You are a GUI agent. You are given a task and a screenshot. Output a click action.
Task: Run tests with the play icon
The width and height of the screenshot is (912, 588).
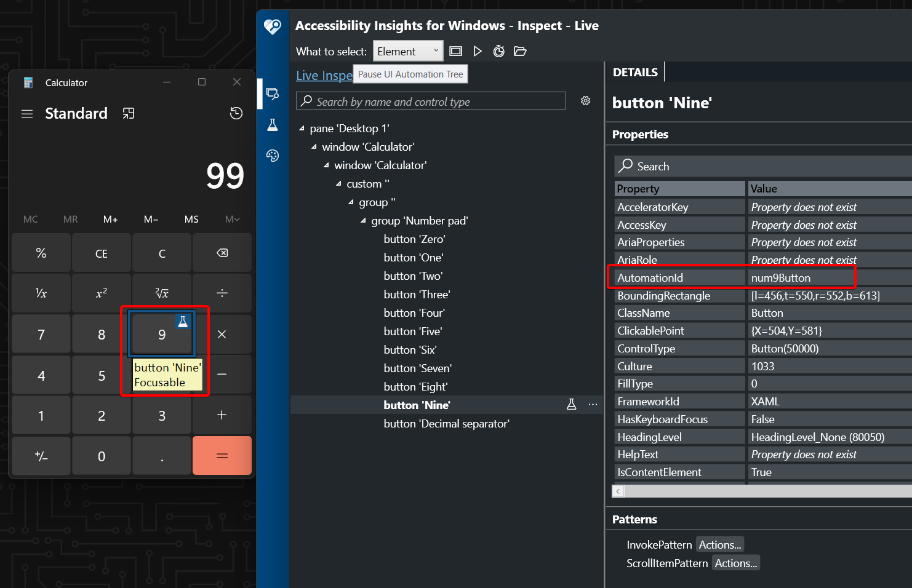click(478, 51)
